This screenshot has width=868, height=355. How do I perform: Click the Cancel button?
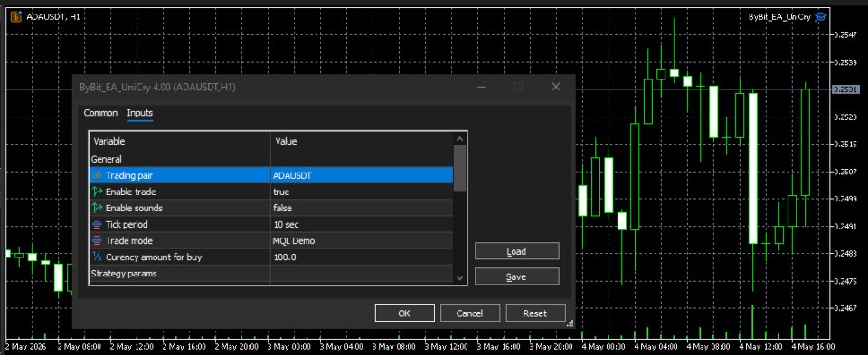(469, 313)
